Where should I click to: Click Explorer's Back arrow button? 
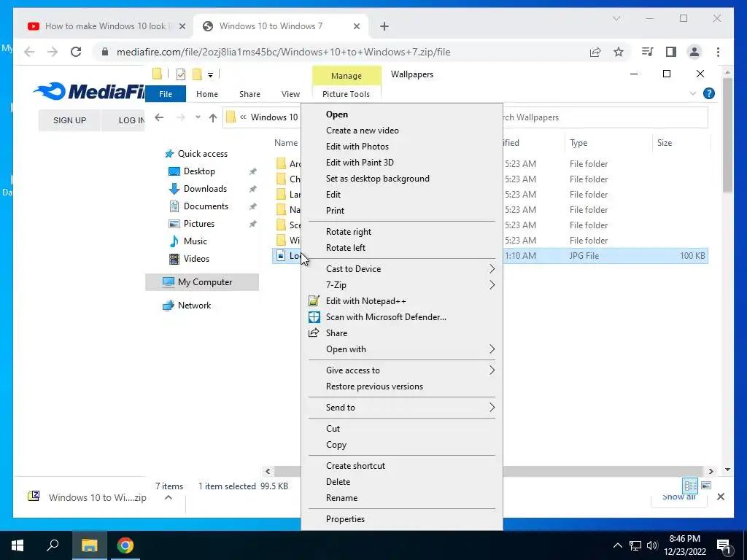[159, 117]
